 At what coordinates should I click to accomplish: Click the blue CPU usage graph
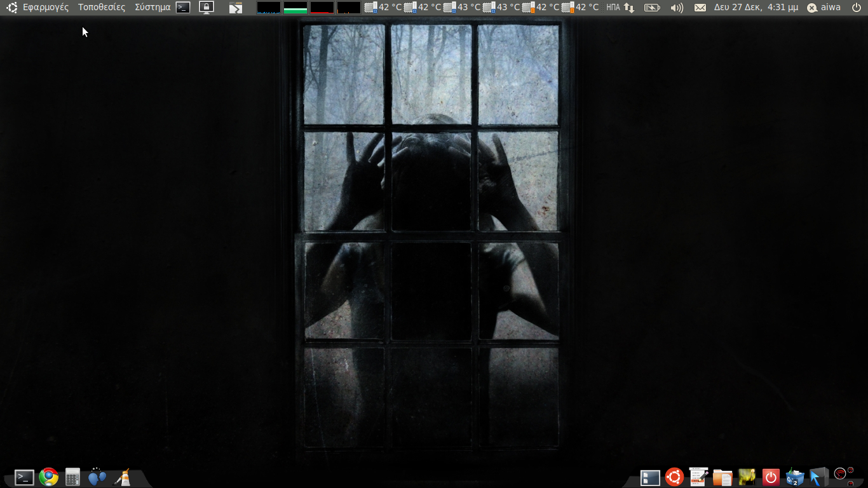pyautogui.click(x=269, y=8)
